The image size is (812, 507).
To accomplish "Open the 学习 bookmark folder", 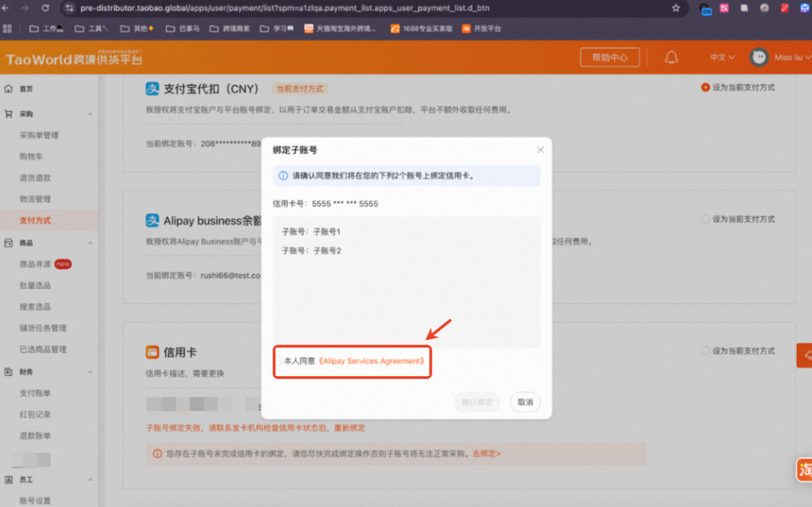I will pos(277,28).
